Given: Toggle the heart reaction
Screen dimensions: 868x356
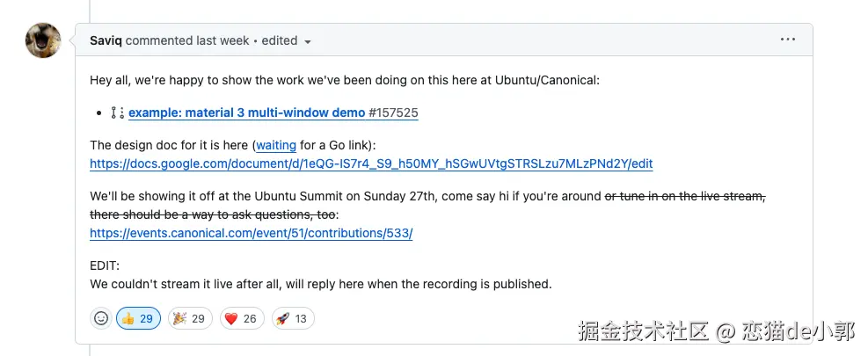Looking at the screenshot, I should 240,318.
